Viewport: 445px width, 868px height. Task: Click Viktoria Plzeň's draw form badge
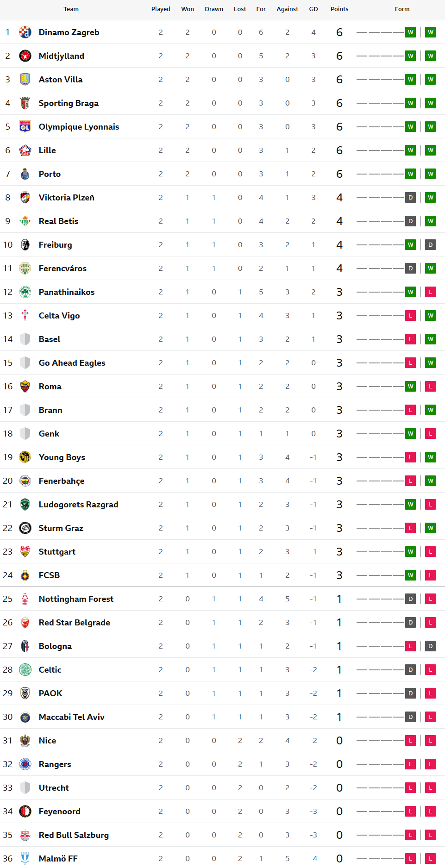tap(410, 198)
